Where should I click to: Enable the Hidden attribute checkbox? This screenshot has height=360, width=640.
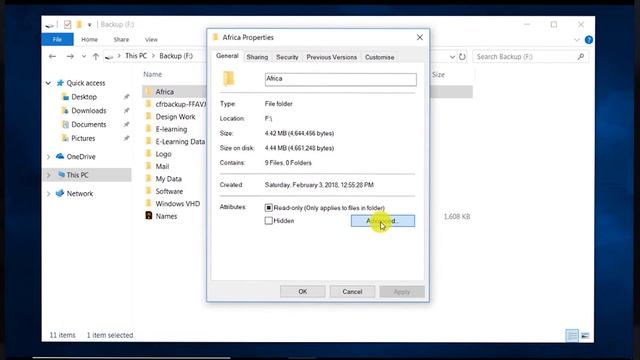point(269,221)
